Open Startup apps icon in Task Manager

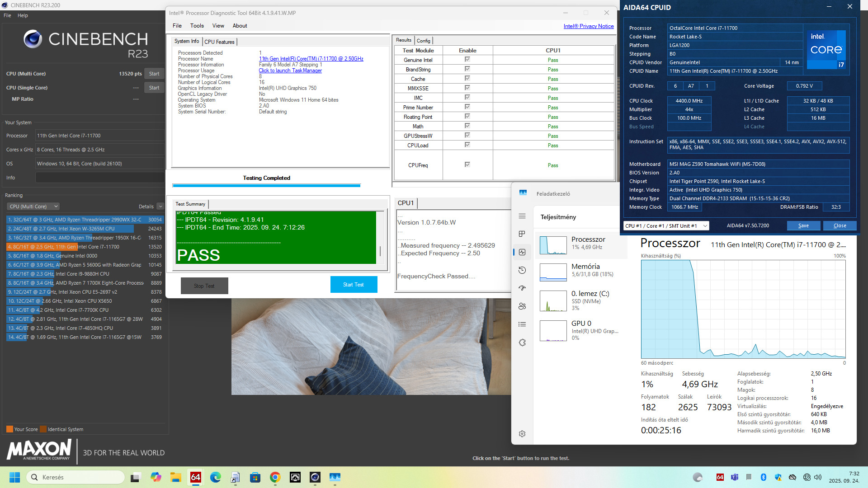point(522,288)
